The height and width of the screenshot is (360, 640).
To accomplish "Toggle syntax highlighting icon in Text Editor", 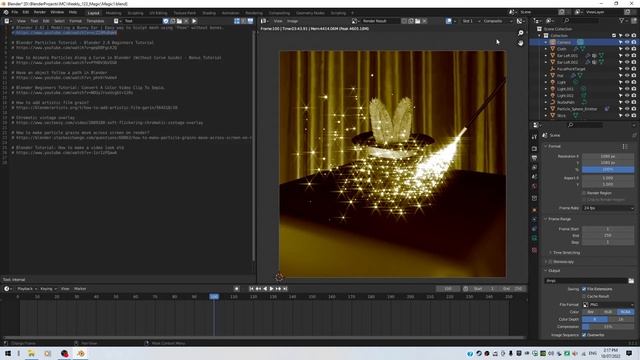I will 250,21.
